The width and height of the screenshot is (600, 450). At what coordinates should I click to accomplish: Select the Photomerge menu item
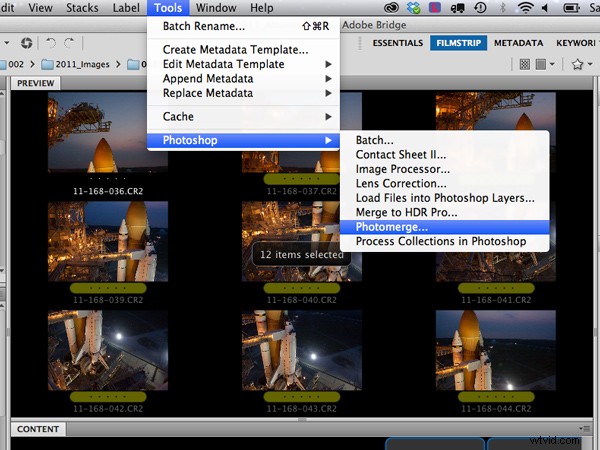click(x=445, y=227)
